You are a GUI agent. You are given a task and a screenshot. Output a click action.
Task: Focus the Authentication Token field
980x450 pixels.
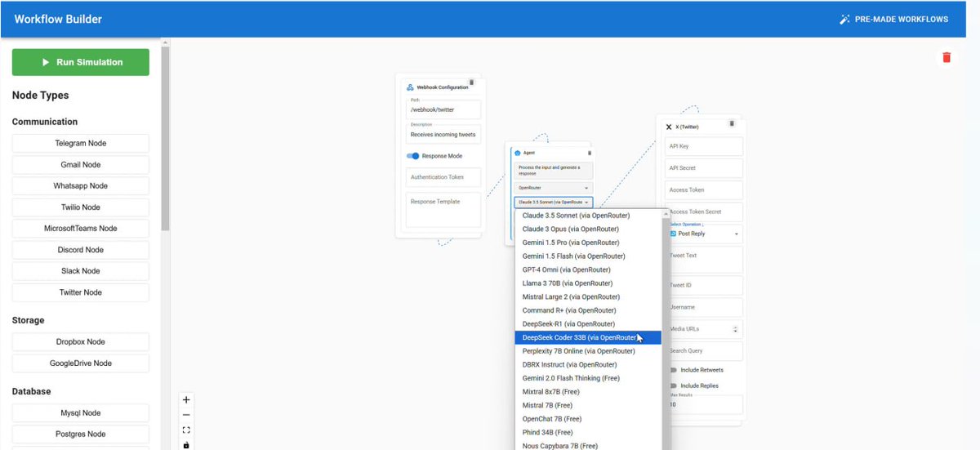(443, 177)
